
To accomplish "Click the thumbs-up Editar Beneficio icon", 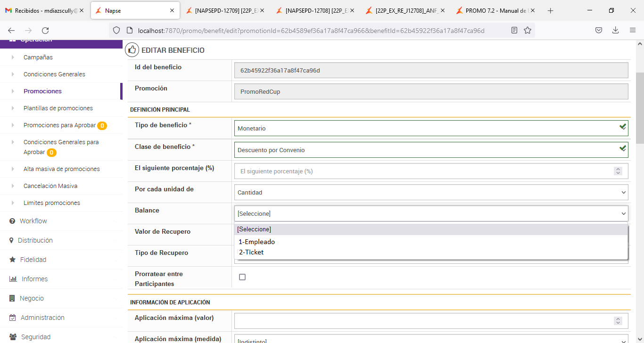I will click(x=132, y=50).
